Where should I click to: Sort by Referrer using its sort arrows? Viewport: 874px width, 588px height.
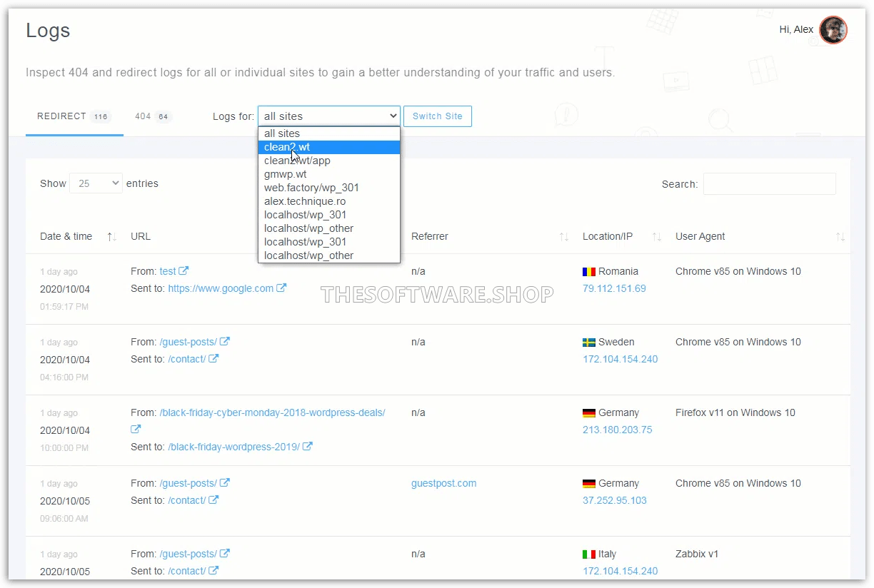pos(563,237)
